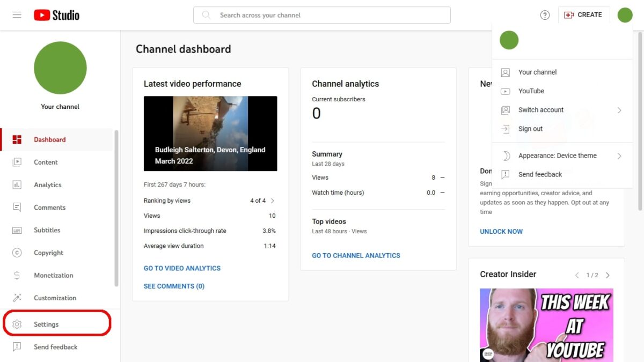
Task: Go to the previous Creator Insider card
Action: (577, 275)
